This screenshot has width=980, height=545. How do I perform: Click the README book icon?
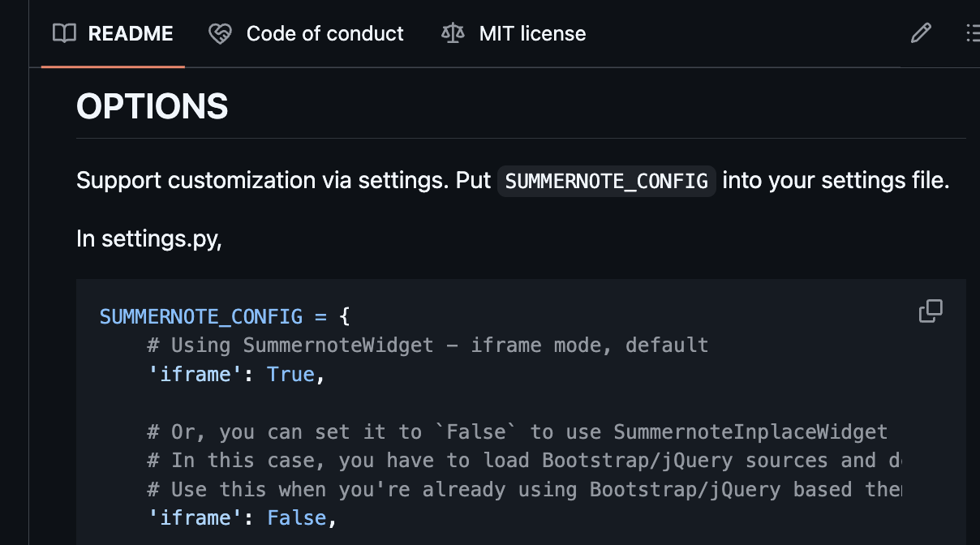point(64,33)
